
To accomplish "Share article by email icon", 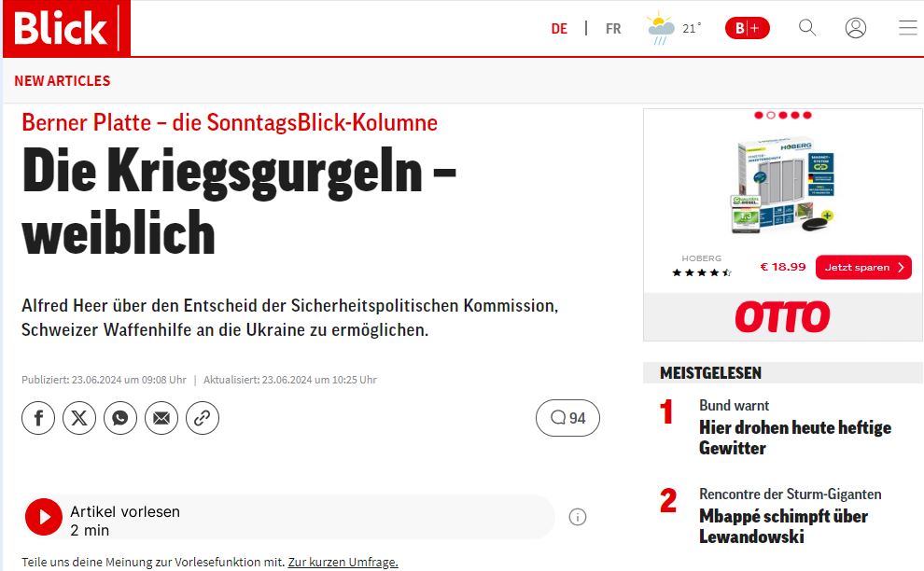I will pyautogui.click(x=161, y=418).
